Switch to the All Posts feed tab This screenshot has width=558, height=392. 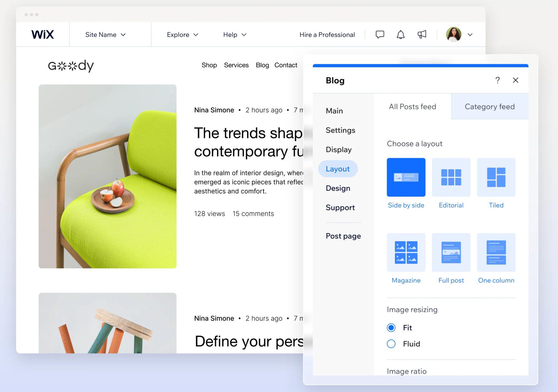pyautogui.click(x=412, y=106)
